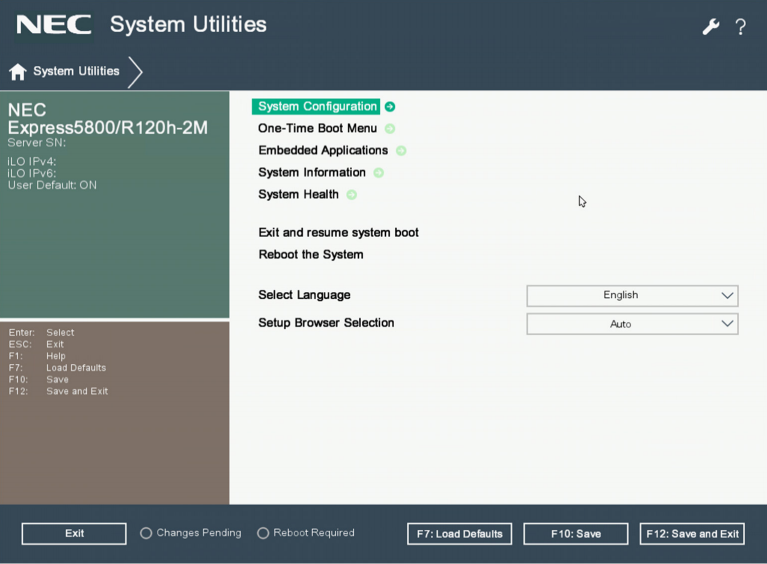Click the iLO IPv4: text
The height and width of the screenshot is (564, 767).
pyautogui.click(x=32, y=161)
